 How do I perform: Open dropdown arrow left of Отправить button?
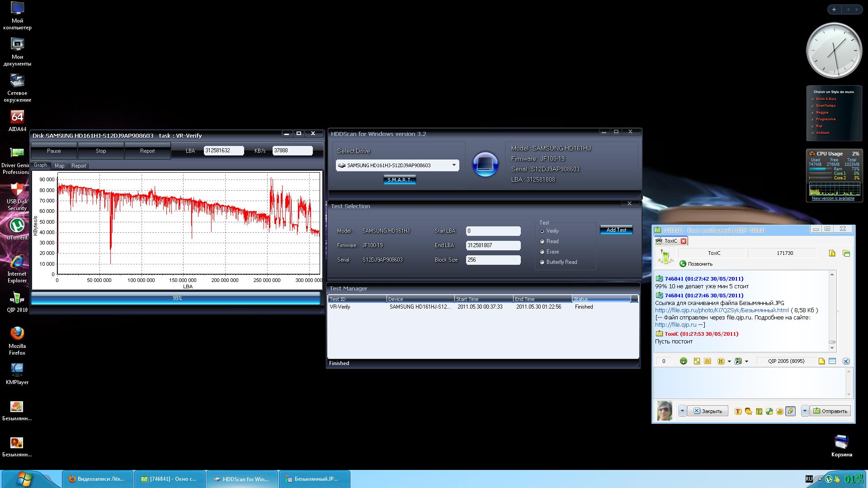point(805,411)
